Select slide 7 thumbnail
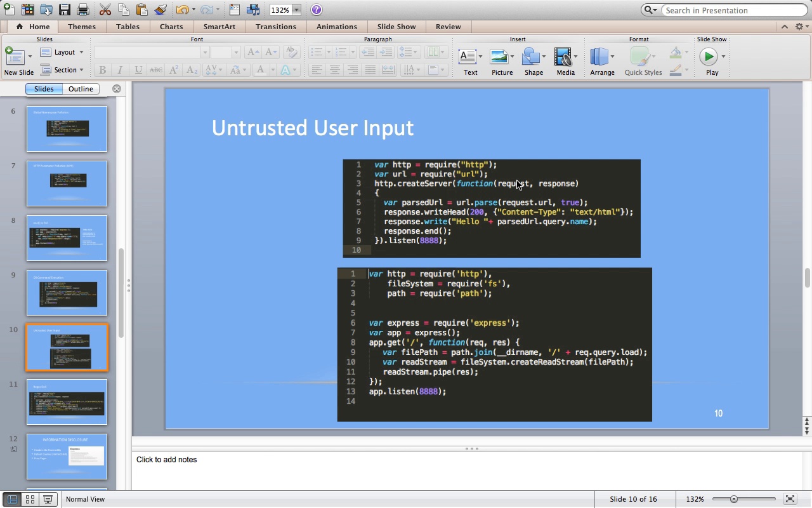The width and height of the screenshot is (812, 508). [x=67, y=184]
